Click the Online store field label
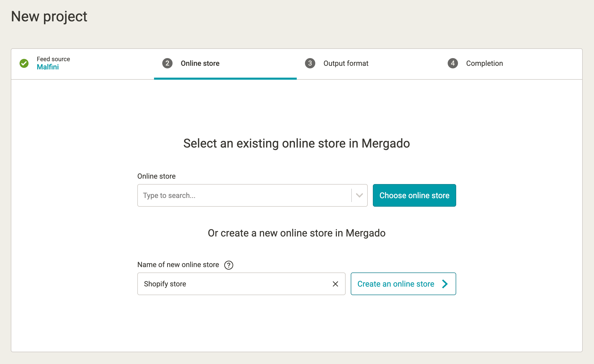594x364 pixels. (x=156, y=176)
